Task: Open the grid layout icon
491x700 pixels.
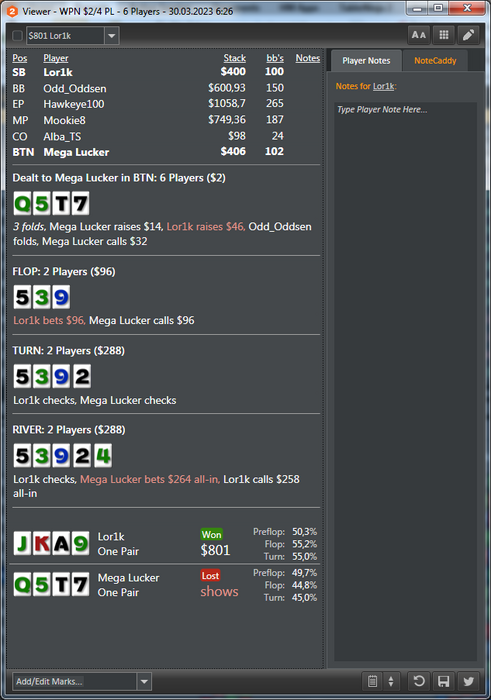Action: [x=444, y=35]
